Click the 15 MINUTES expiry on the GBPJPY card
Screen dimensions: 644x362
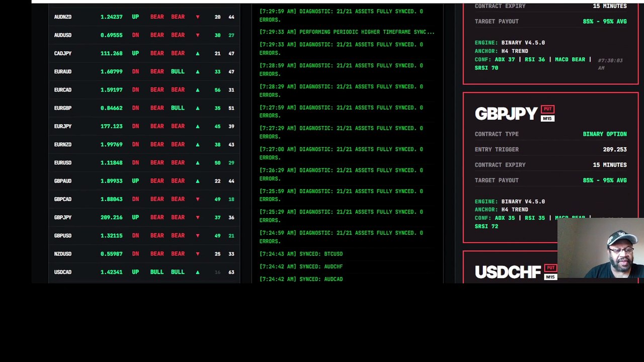tap(610, 165)
